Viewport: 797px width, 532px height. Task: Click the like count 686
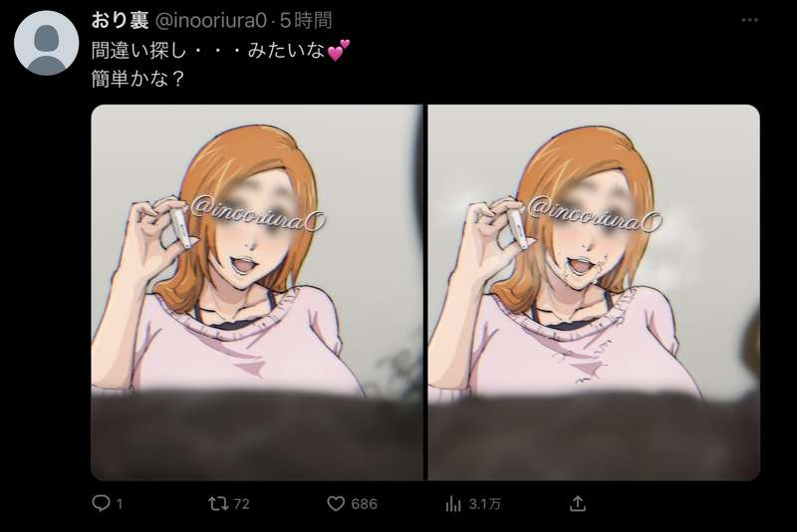[364, 503]
